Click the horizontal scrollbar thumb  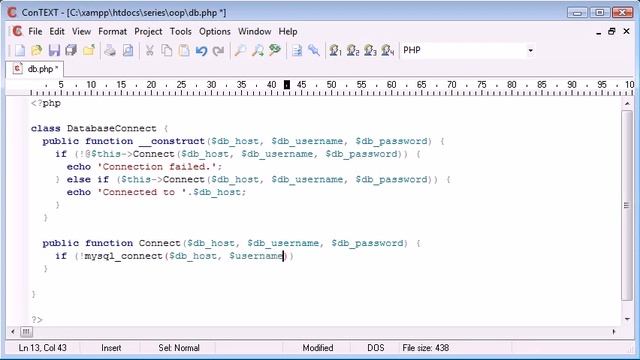(x=26, y=331)
